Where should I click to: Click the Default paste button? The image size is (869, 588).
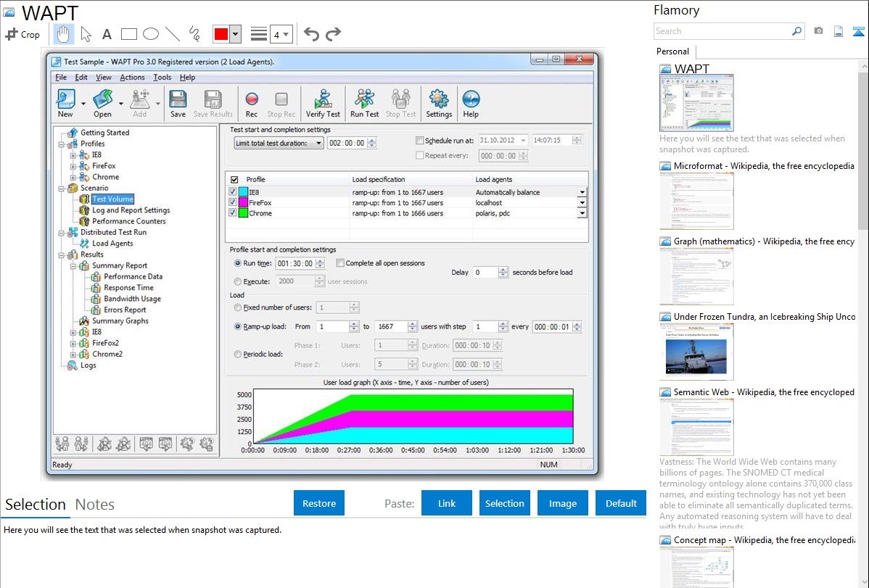pos(621,503)
